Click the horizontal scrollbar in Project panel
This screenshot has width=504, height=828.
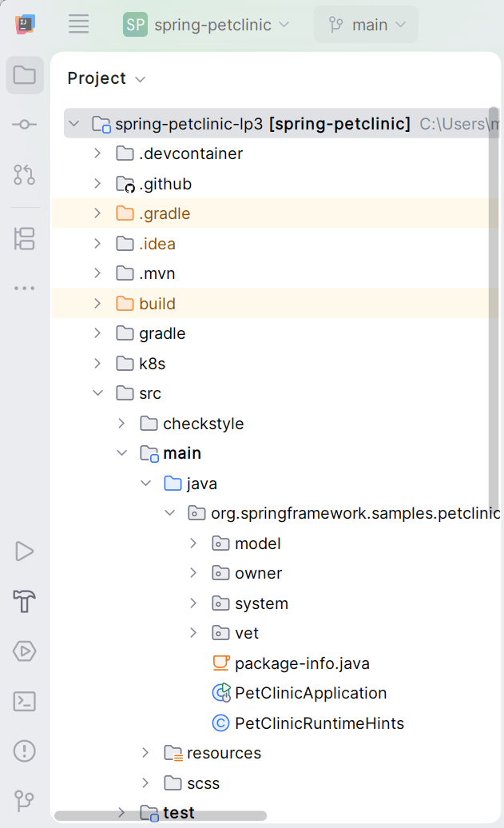coord(160,816)
